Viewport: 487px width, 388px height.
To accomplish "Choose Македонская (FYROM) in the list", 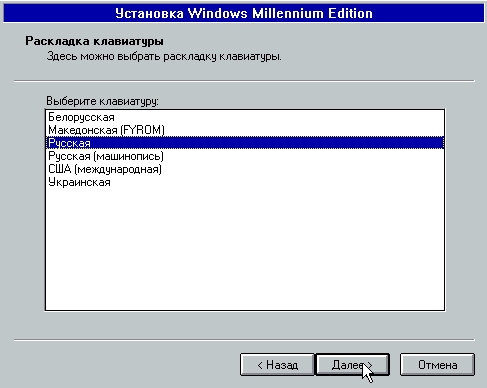I will [x=245, y=130].
